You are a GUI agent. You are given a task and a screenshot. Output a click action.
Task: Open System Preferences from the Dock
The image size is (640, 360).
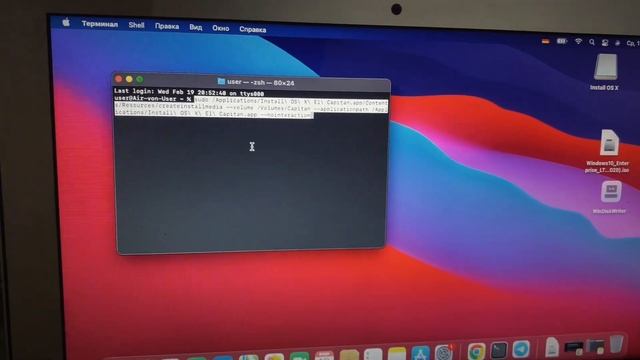click(x=444, y=352)
